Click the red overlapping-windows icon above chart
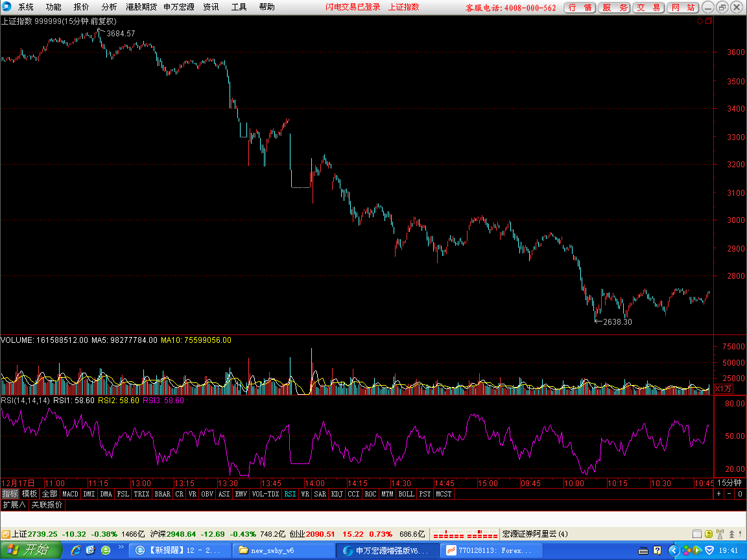Viewport: 747px width, 560px height. click(708, 21)
